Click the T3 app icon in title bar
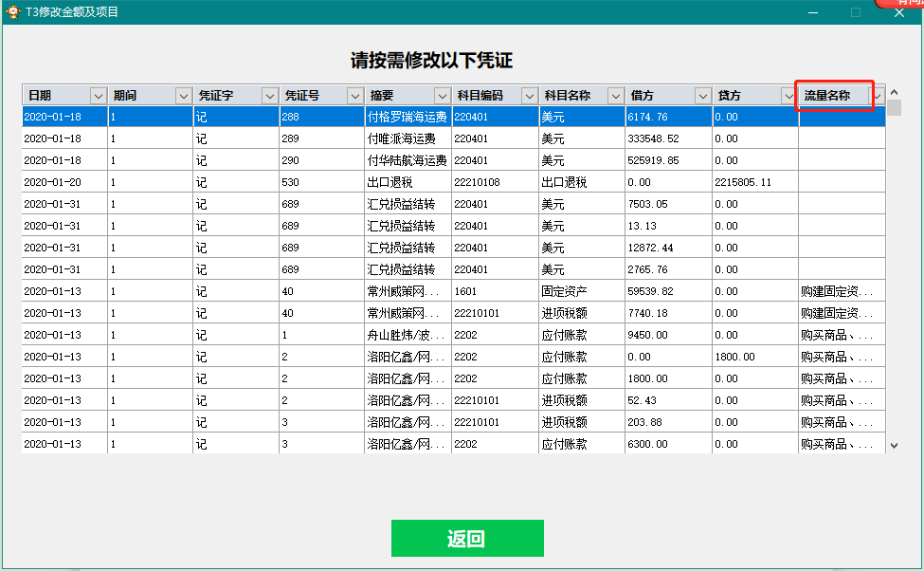 pyautogui.click(x=13, y=12)
